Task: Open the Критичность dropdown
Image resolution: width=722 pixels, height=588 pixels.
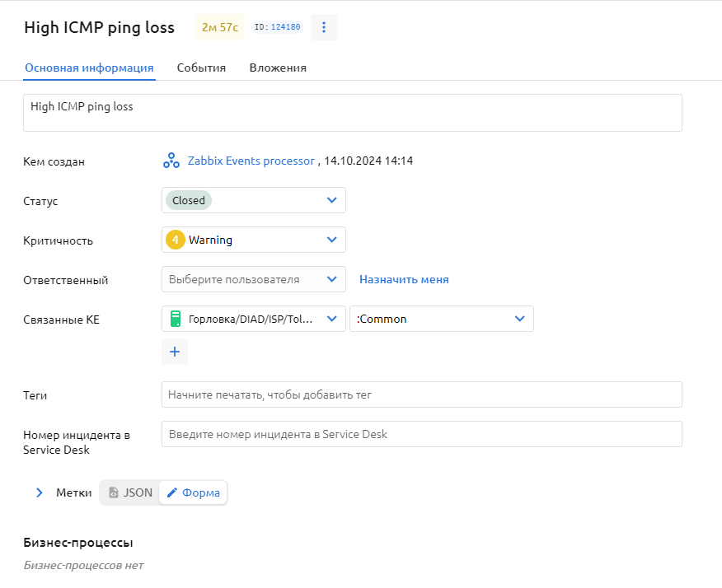Action: point(331,240)
